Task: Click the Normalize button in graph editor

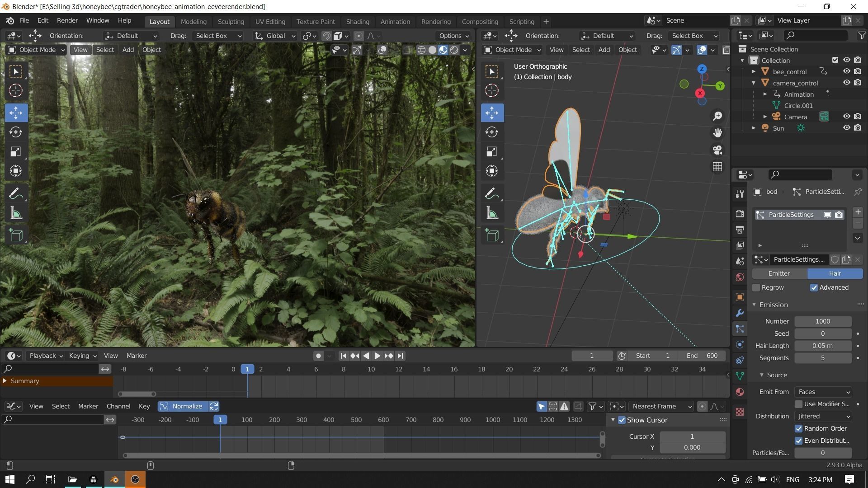Action: 183,406
